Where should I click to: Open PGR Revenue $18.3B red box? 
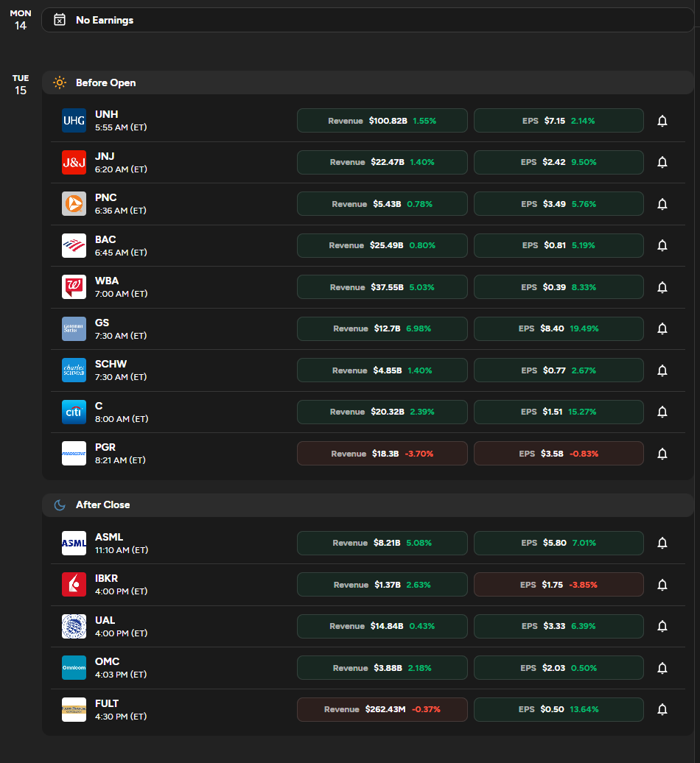click(x=382, y=454)
